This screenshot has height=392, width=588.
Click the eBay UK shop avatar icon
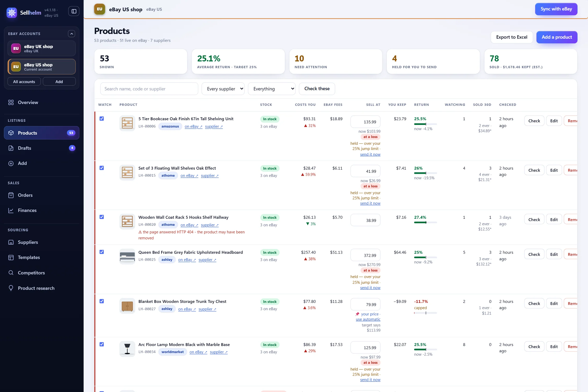tap(16, 48)
